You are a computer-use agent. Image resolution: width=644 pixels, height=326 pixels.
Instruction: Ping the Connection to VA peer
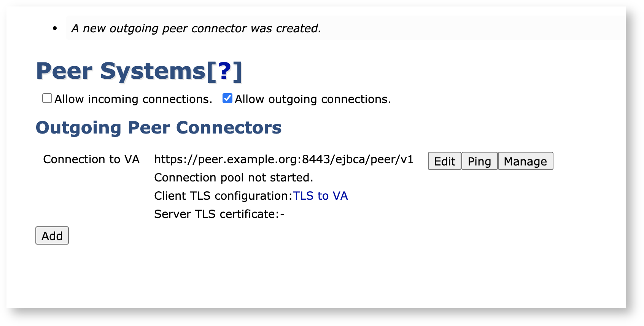[x=479, y=161]
